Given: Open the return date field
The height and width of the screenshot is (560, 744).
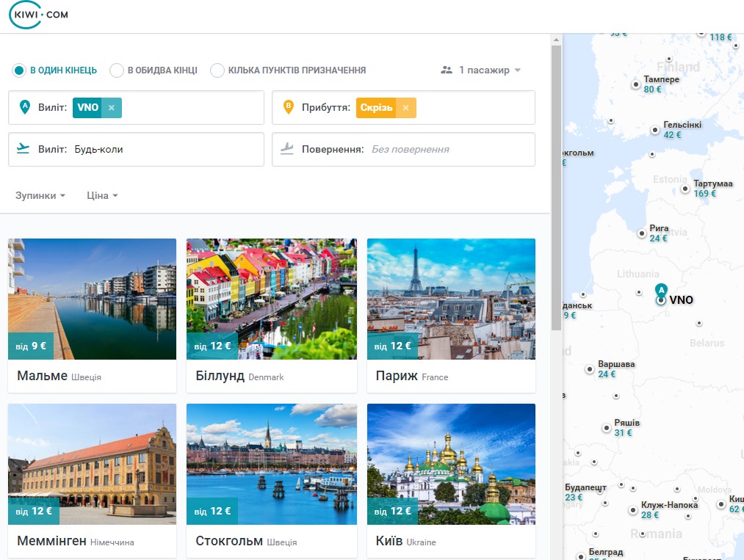Looking at the screenshot, I should [403, 150].
